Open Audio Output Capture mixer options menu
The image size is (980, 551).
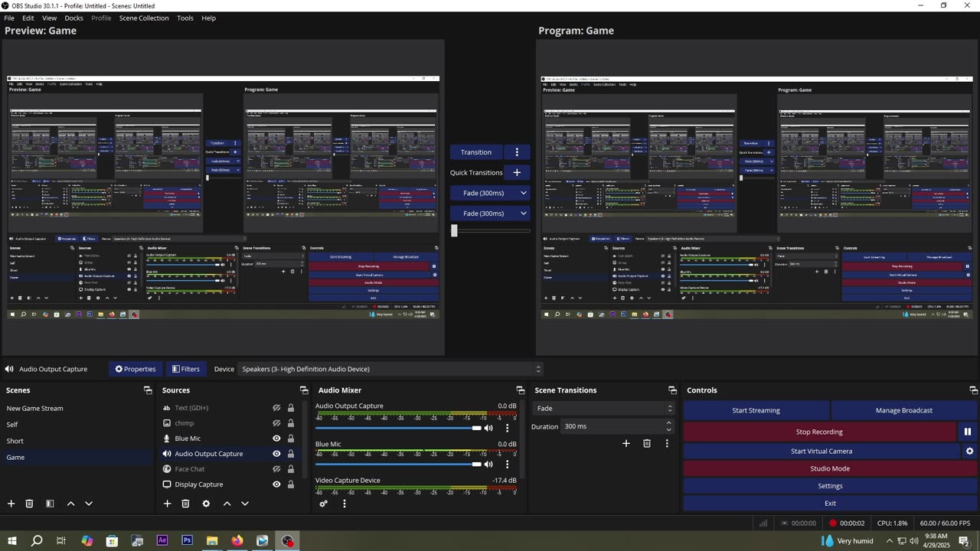pyautogui.click(x=507, y=428)
